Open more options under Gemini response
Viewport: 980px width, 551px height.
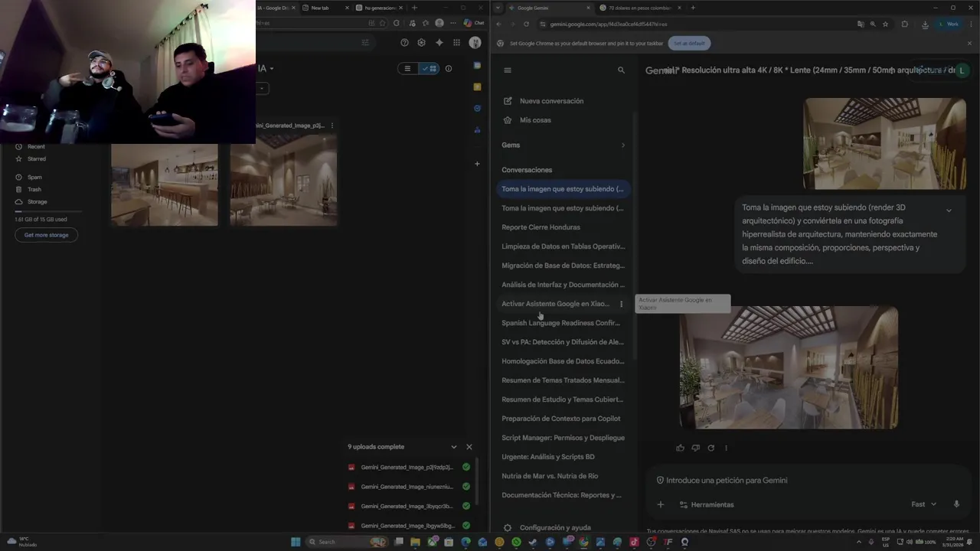[x=726, y=448]
